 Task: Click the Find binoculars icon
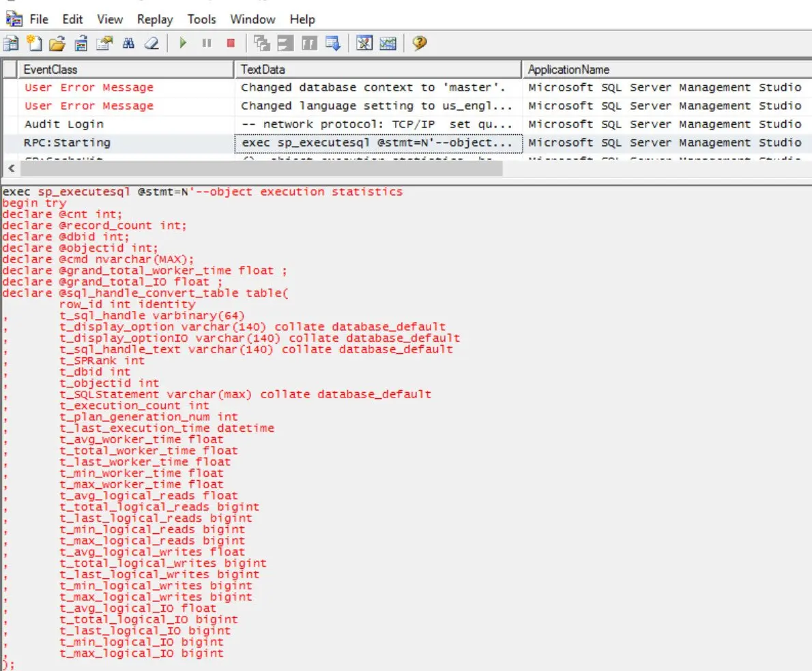(x=128, y=44)
